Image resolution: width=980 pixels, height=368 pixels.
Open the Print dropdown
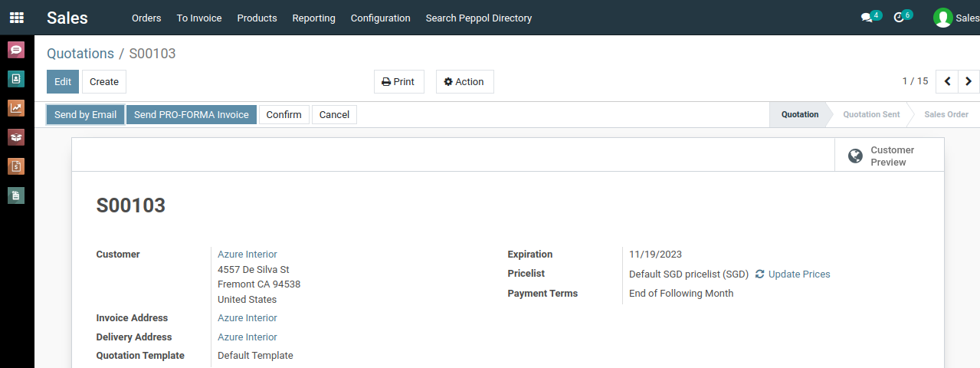pyautogui.click(x=398, y=82)
